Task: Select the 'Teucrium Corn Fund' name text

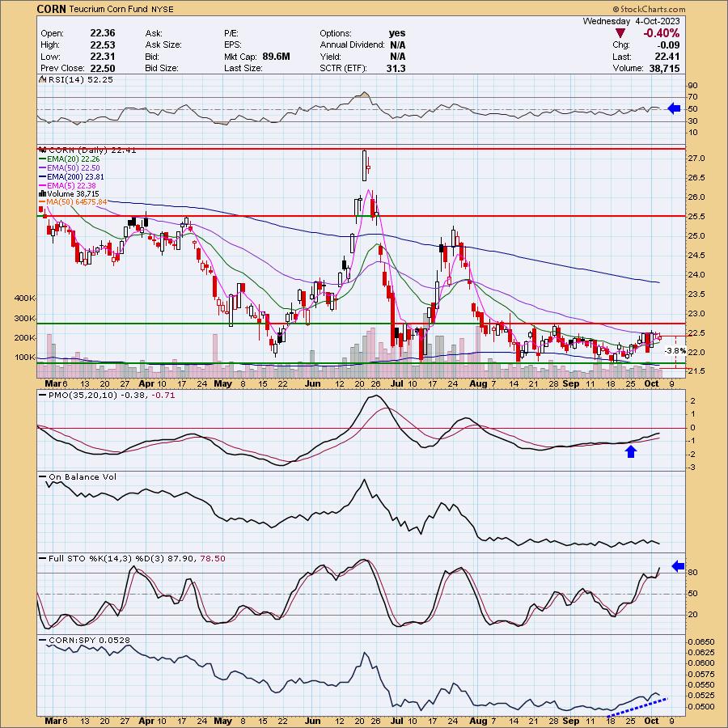Action: coord(108,9)
